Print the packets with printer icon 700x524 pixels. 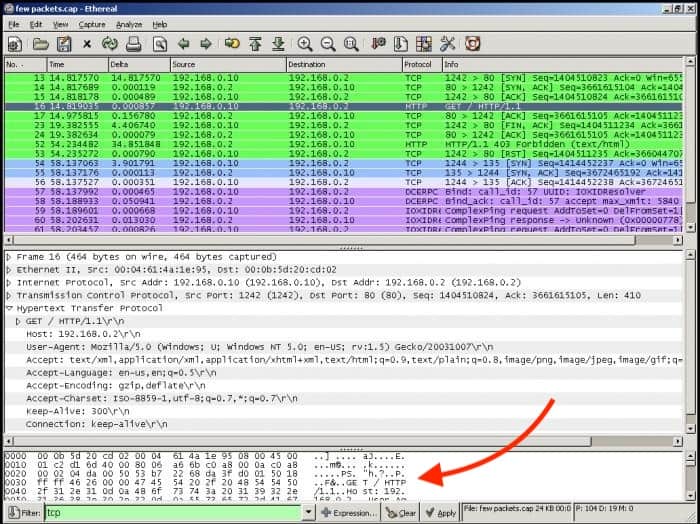pyautogui.click(x=134, y=44)
